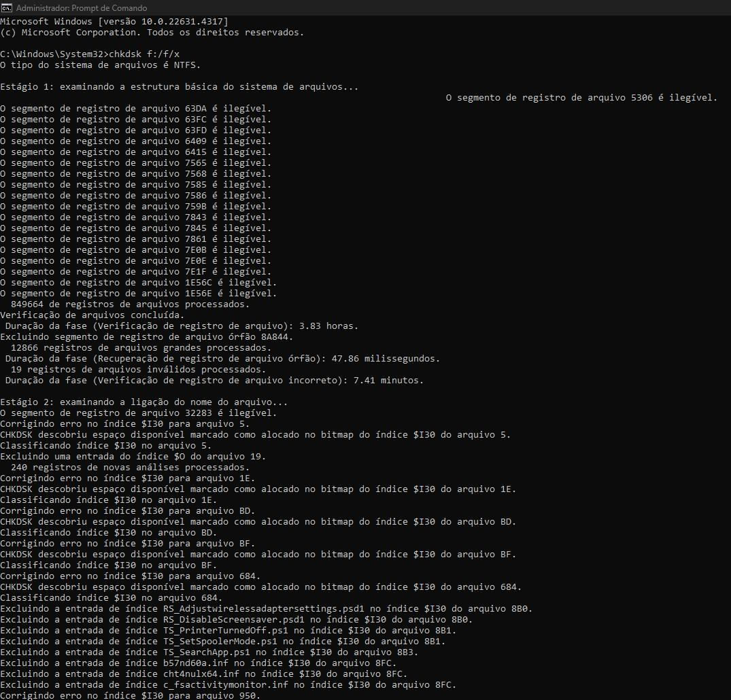The width and height of the screenshot is (731, 700).
Task: Click the line with arquivo 63DA é ilegível
Action: 136,109
